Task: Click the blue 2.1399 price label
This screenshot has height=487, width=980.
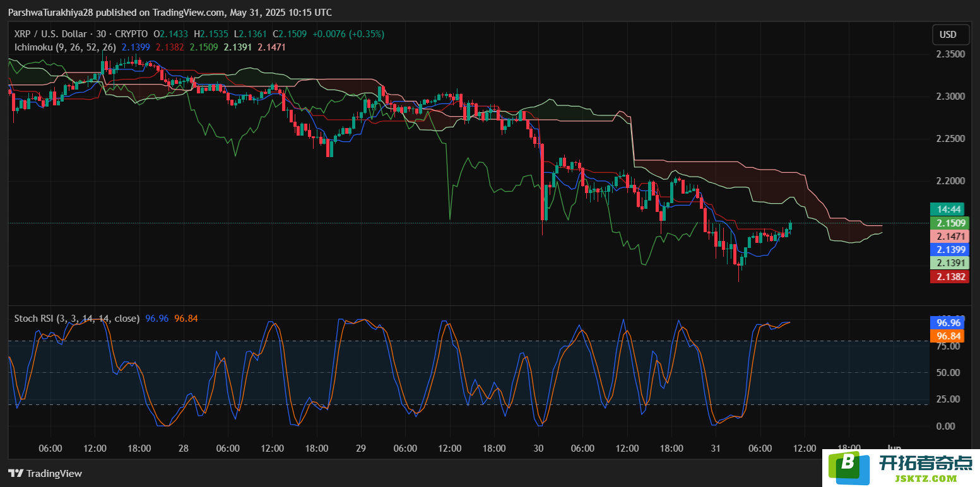Action: 951,250
